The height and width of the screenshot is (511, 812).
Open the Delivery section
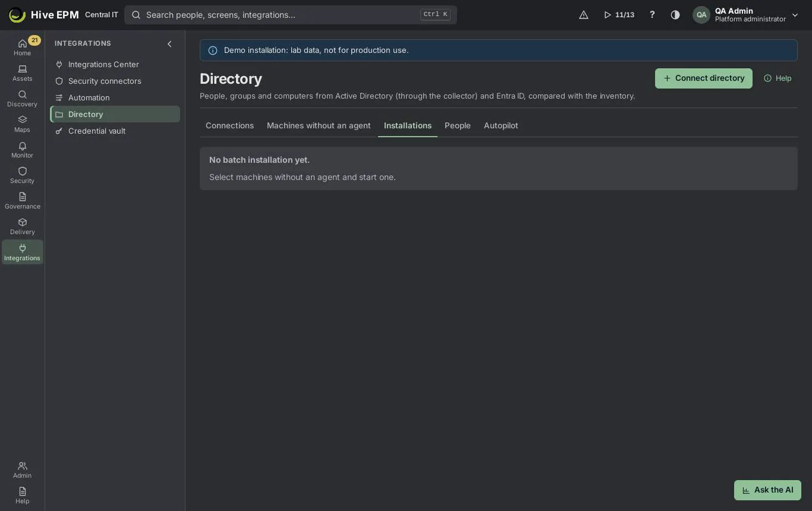(22, 226)
